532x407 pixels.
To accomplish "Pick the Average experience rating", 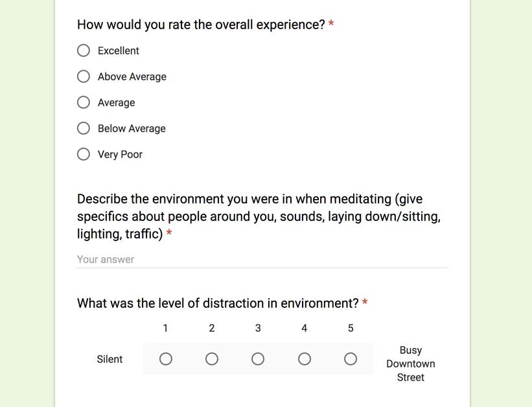I will 84,102.
